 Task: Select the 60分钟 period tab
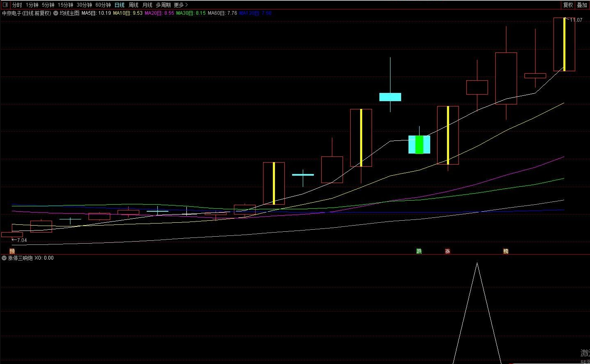[103, 5]
